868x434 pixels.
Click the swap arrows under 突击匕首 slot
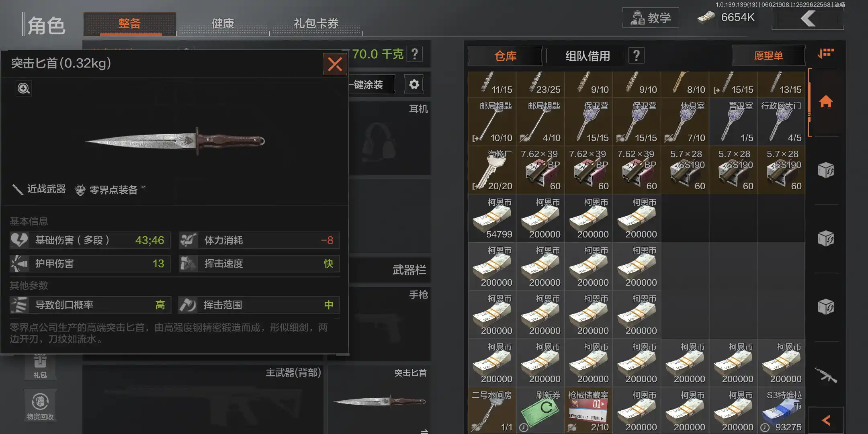pyautogui.click(x=424, y=431)
